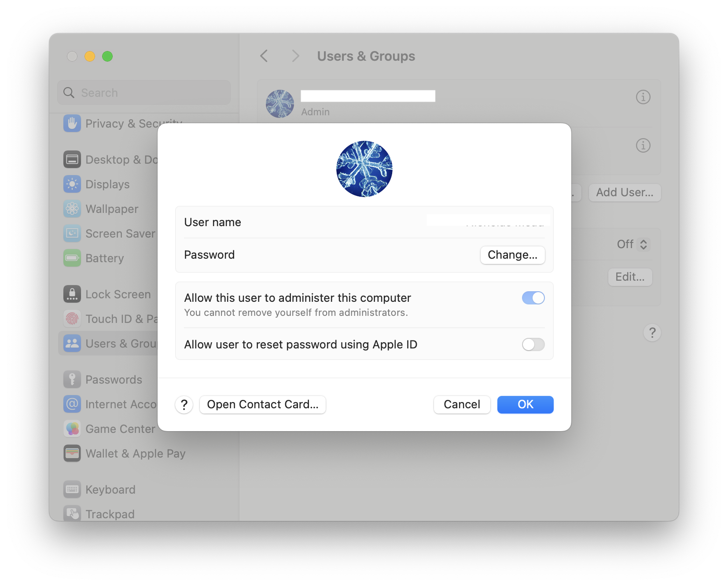Select the Wallpaper settings icon
Screen dimensions: 728x586
point(72,209)
